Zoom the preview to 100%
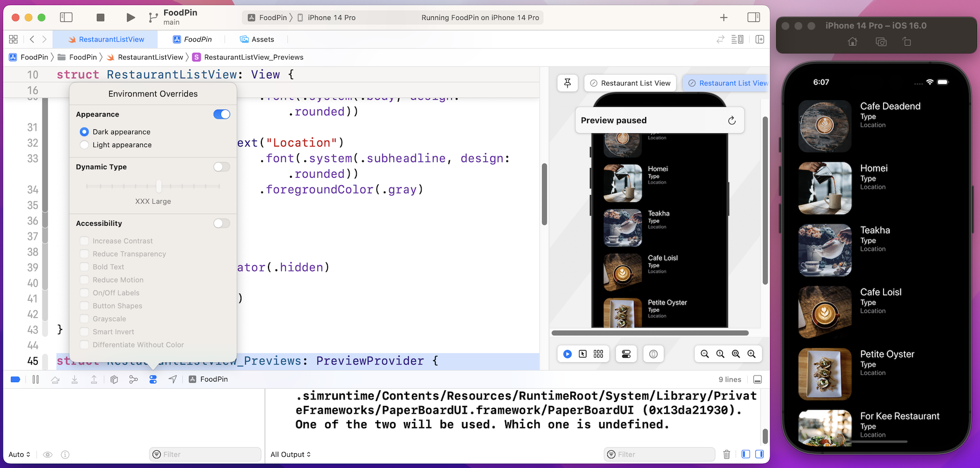The image size is (980, 468). point(720,354)
